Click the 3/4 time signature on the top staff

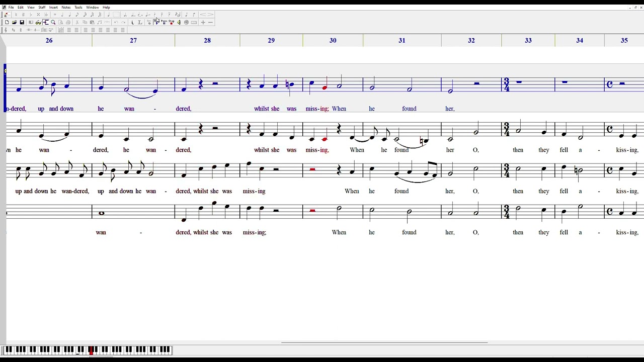(x=506, y=84)
